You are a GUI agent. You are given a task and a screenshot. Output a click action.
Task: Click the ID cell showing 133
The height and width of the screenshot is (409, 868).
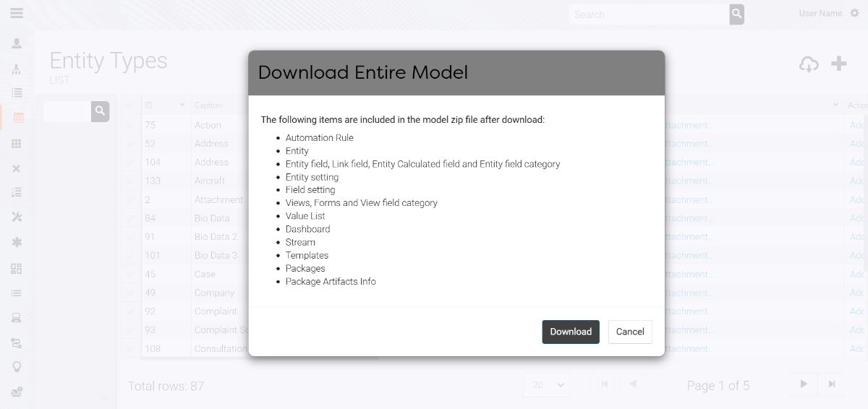point(153,181)
